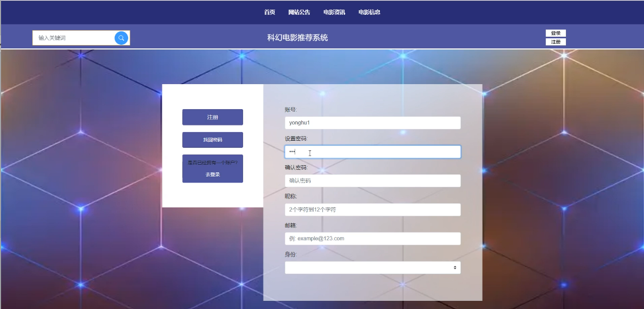This screenshot has height=309, width=644.
Task: Open the 身份 dropdown selector
Action: click(373, 268)
